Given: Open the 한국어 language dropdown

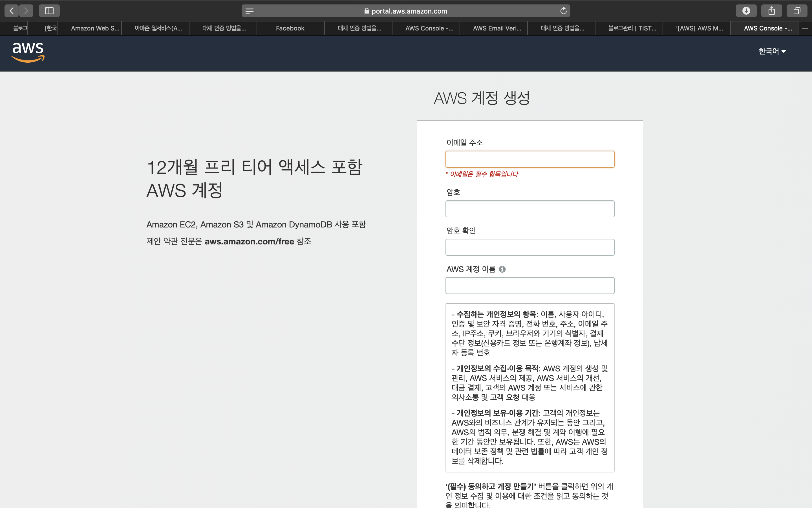Looking at the screenshot, I should click(772, 51).
